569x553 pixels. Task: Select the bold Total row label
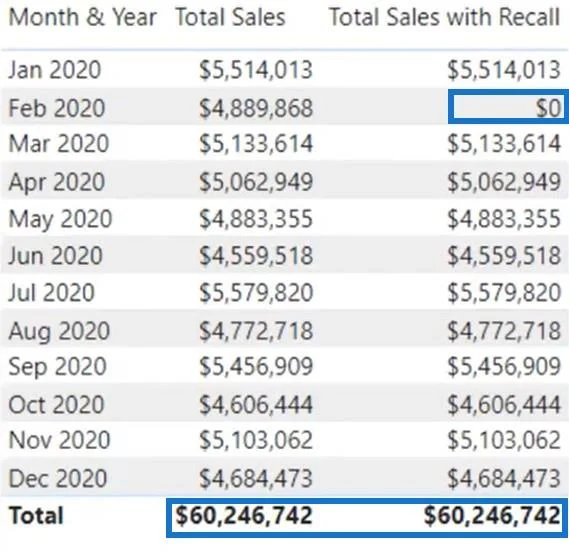click(36, 515)
